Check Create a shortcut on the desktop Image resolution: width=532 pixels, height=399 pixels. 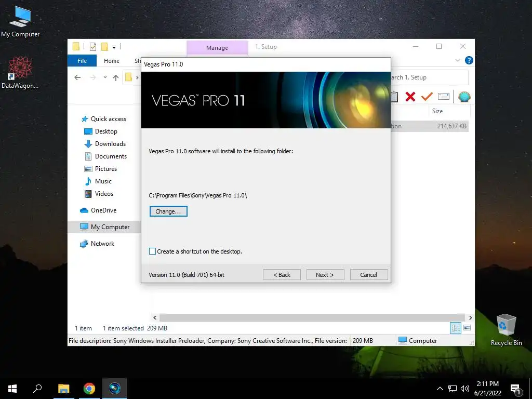[x=152, y=251]
